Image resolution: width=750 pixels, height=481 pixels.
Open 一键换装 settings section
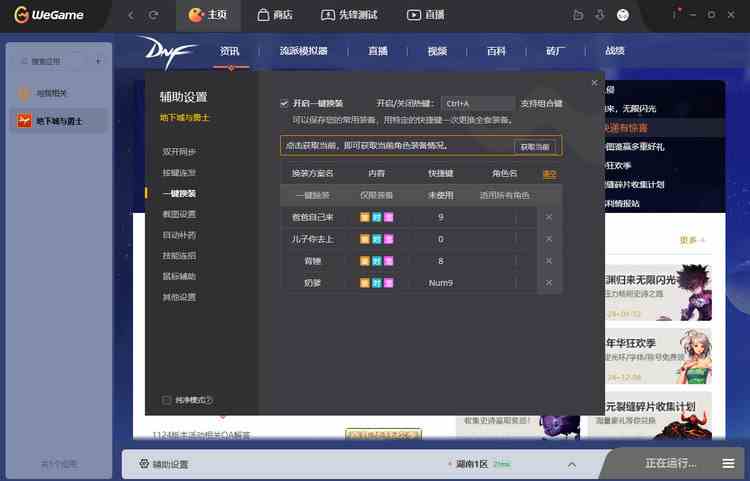pos(179,194)
